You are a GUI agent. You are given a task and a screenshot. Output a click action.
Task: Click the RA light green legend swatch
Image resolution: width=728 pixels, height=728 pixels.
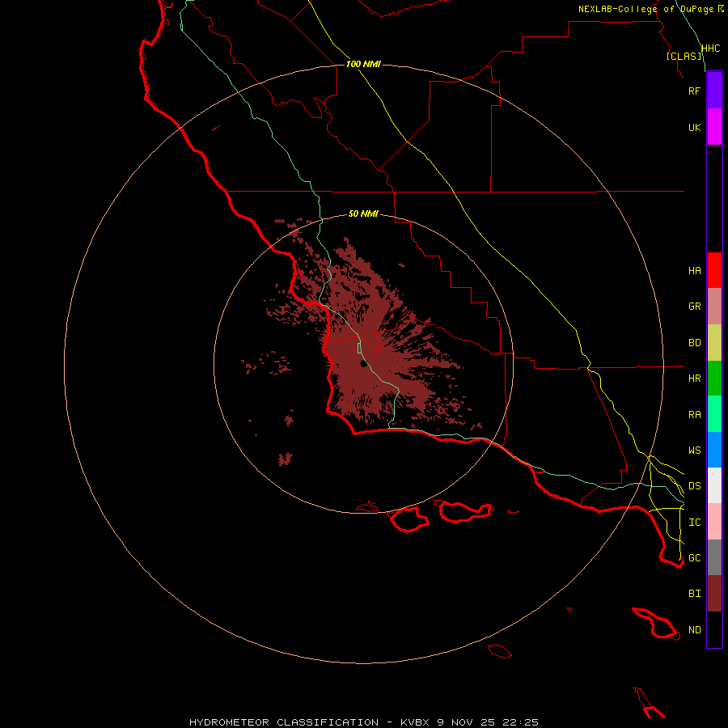pyautogui.click(x=714, y=414)
